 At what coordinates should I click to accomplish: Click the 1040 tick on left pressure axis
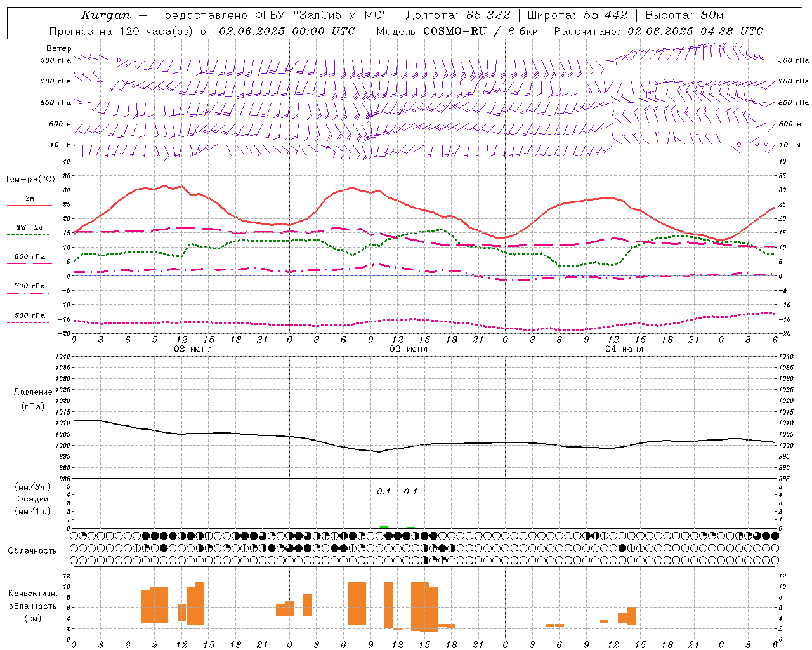[x=62, y=357]
